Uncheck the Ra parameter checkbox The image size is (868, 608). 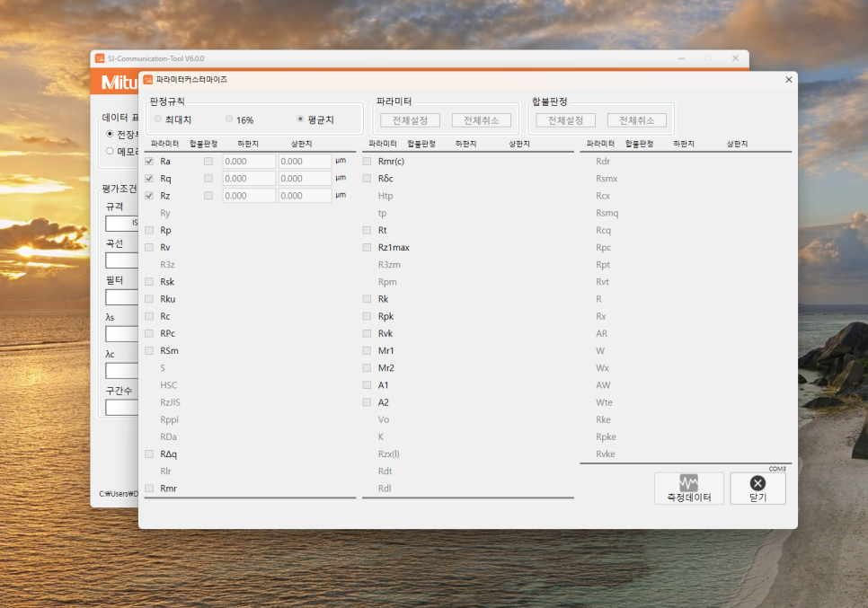(149, 162)
